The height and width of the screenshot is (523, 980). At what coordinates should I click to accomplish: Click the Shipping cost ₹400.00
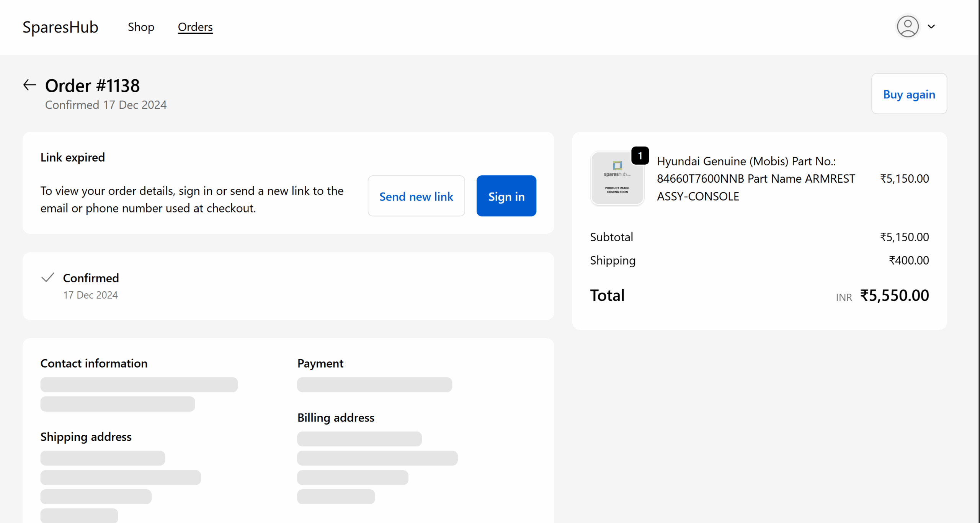[x=908, y=260]
